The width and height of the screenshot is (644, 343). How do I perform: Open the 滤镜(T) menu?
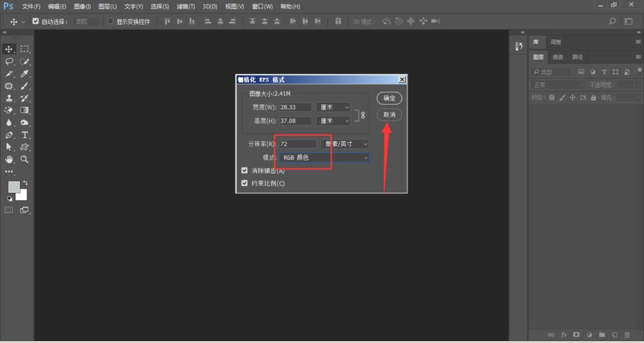coord(185,6)
